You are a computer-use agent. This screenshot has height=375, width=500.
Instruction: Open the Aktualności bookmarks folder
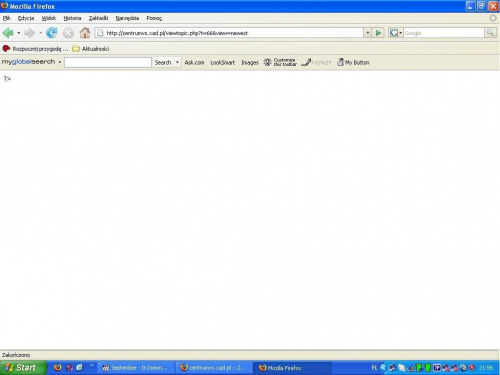click(x=91, y=49)
